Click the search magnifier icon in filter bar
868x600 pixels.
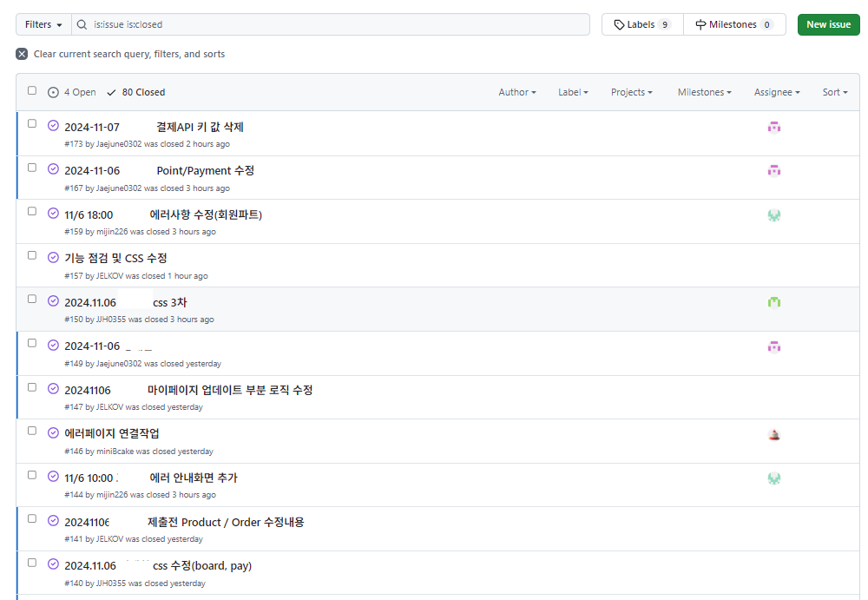click(x=82, y=24)
